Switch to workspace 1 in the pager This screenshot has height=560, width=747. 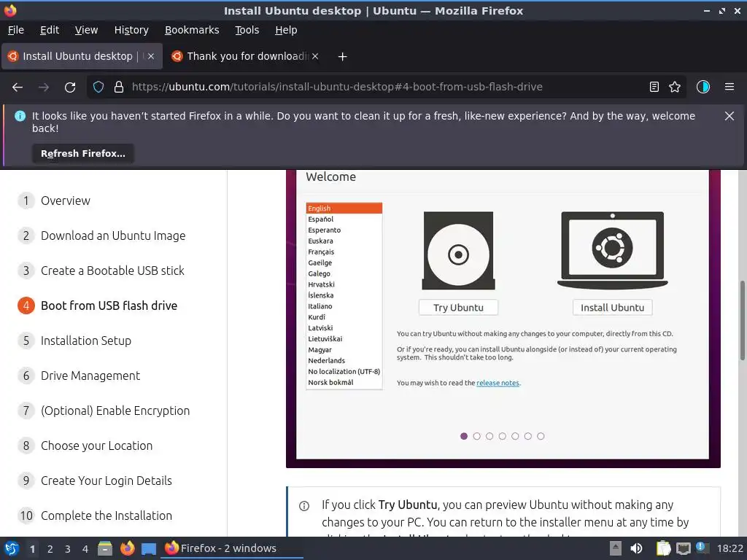coord(32,549)
